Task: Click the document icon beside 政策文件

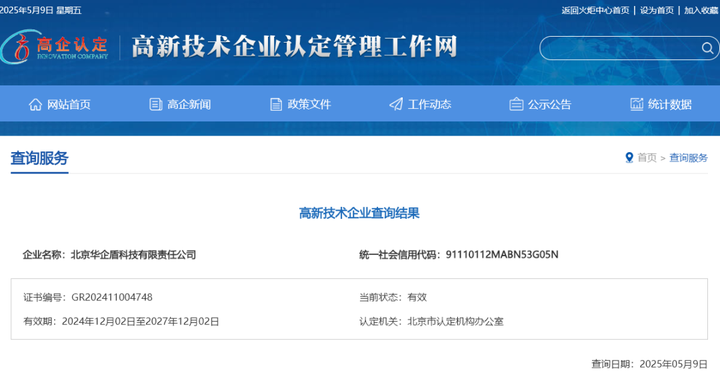Action: pyautogui.click(x=276, y=105)
